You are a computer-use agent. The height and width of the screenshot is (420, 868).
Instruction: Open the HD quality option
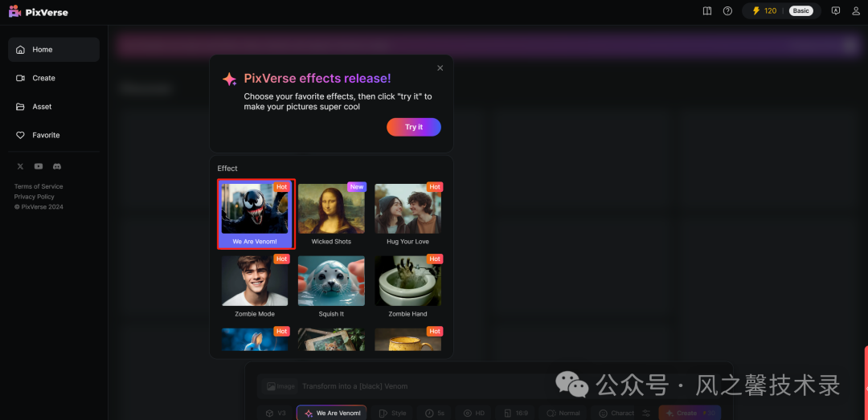(x=474, y=414)
